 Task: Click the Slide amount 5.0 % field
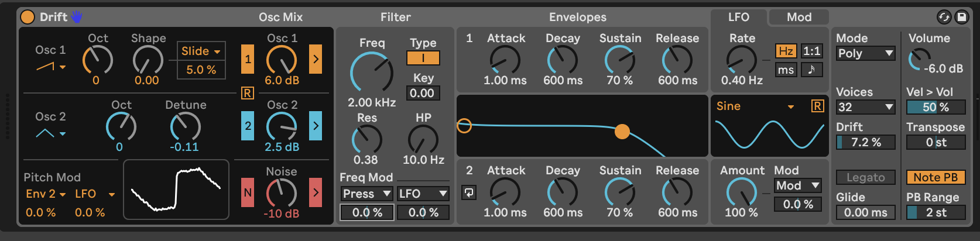201,70
